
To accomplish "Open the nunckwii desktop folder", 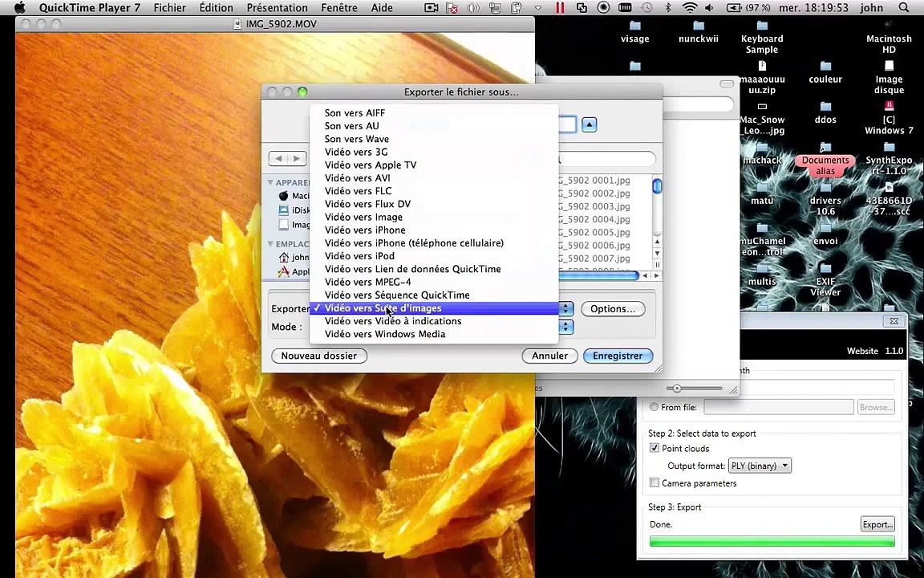I will [x=699, y=26].
